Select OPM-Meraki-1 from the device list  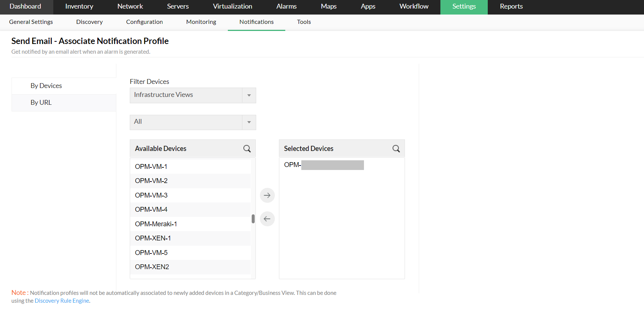[x=156, y=224]
